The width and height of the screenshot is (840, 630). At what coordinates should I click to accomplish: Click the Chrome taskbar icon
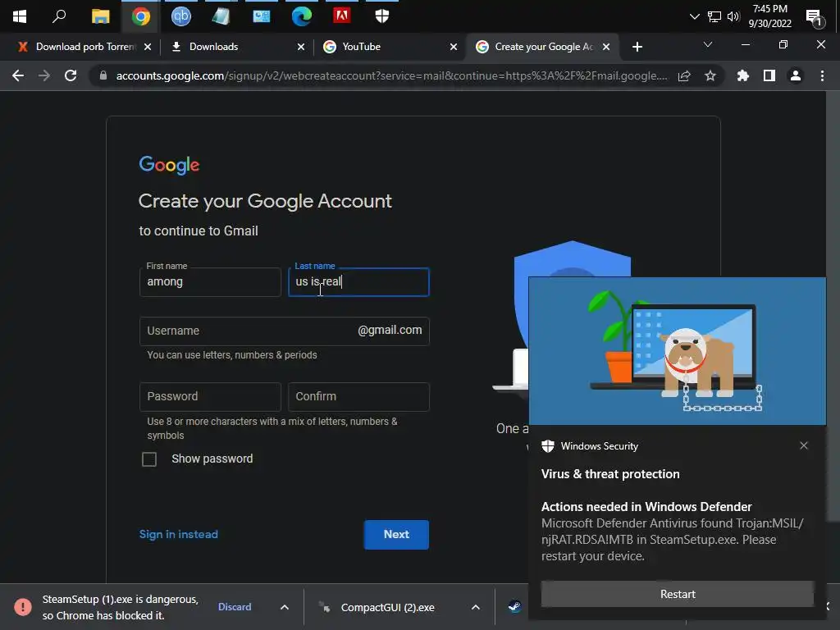pyautogui.click(x=141, y=16)
